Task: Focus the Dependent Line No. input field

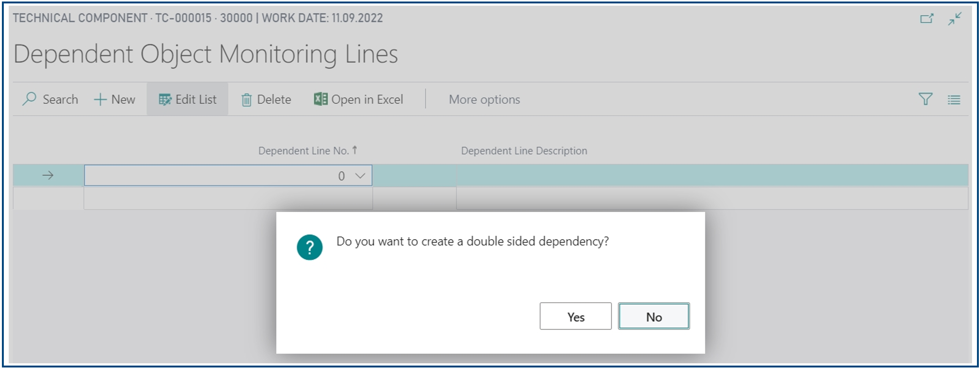Action: point(228,175)
